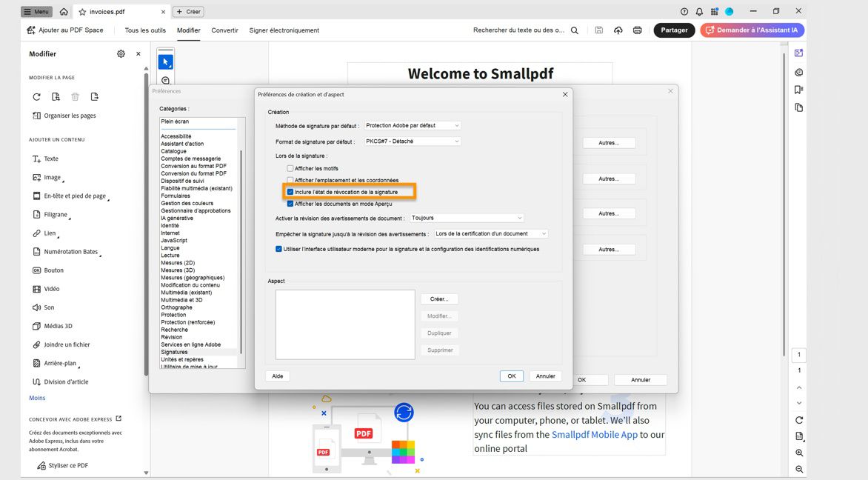Click the extract page icon
This screenshot has width=868, height=480.
tap(56, 97)
